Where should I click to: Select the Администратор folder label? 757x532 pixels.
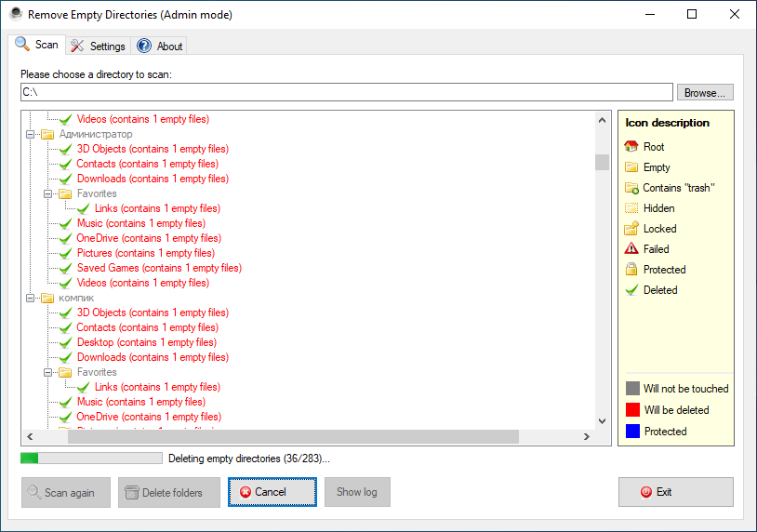point(96,134)
